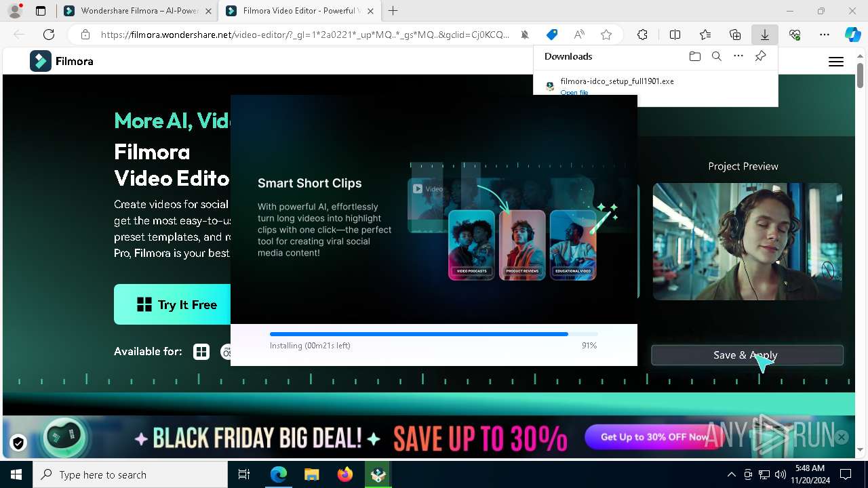
Task: Click the Smart Short Clips illustration
Action: coord(514,222)
